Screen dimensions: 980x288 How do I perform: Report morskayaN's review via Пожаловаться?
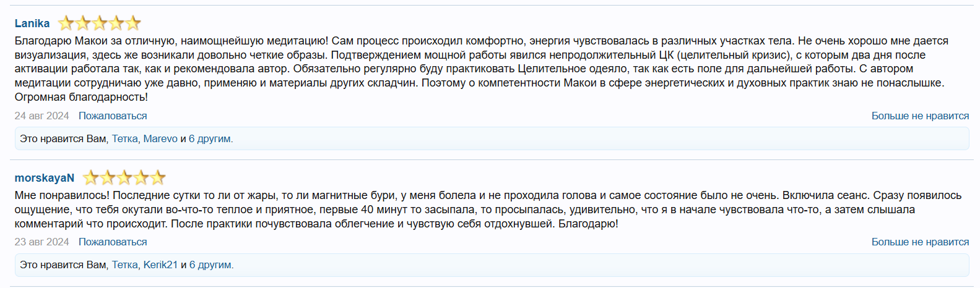113,242
